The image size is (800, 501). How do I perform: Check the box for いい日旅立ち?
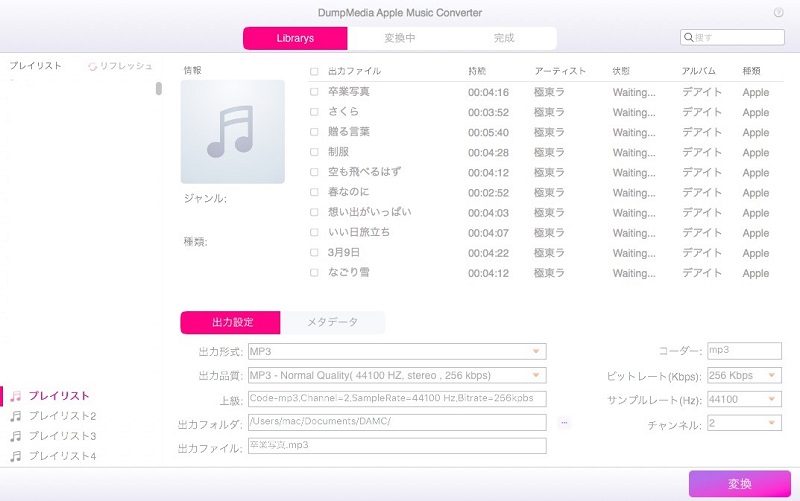point(314,232)
